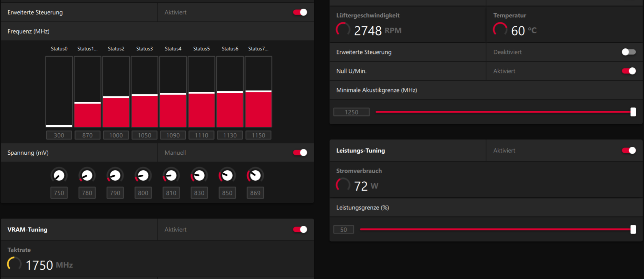The image size is (644, 279).
Task: Select the 869 mV voltage field
Action: pos(255,193)
